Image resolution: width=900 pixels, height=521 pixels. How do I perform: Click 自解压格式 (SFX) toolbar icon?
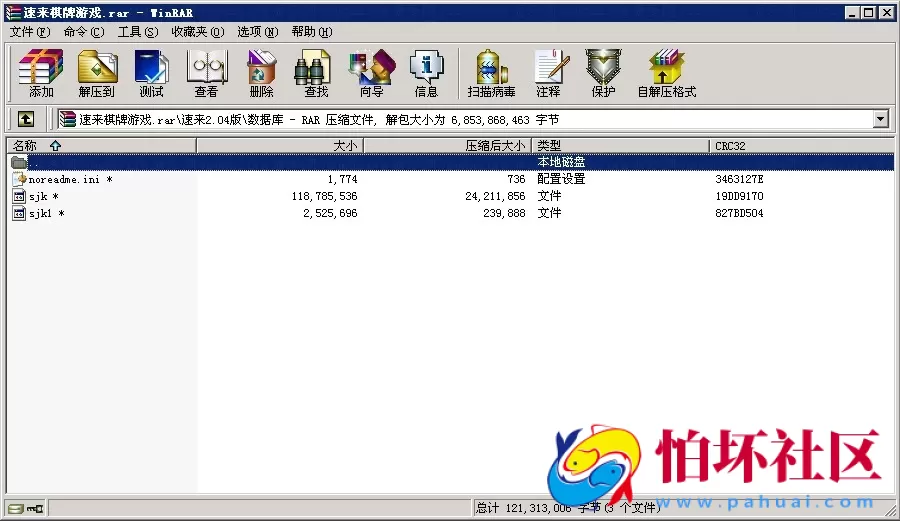[667, 73]
